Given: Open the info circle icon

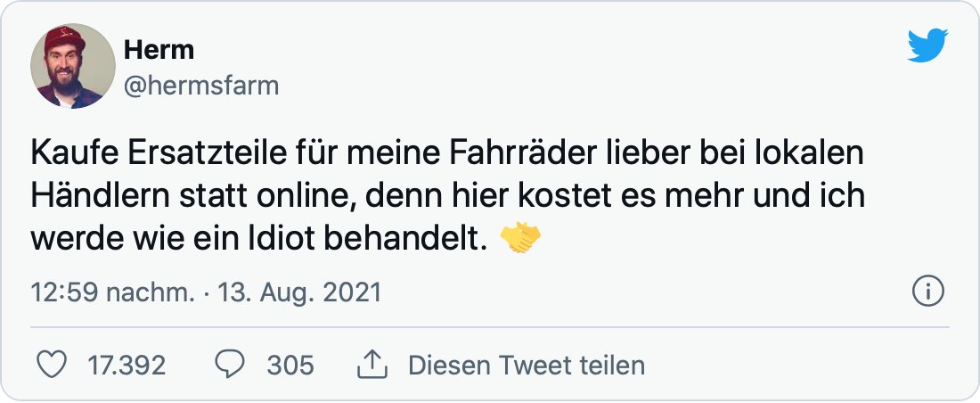Looking at the screenshot, I should tap(929, 292).
